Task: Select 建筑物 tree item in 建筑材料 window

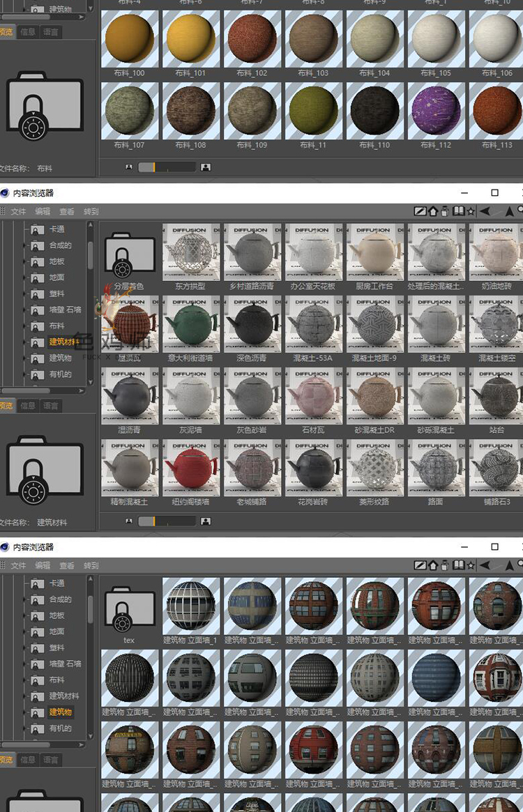Action: 61,358
